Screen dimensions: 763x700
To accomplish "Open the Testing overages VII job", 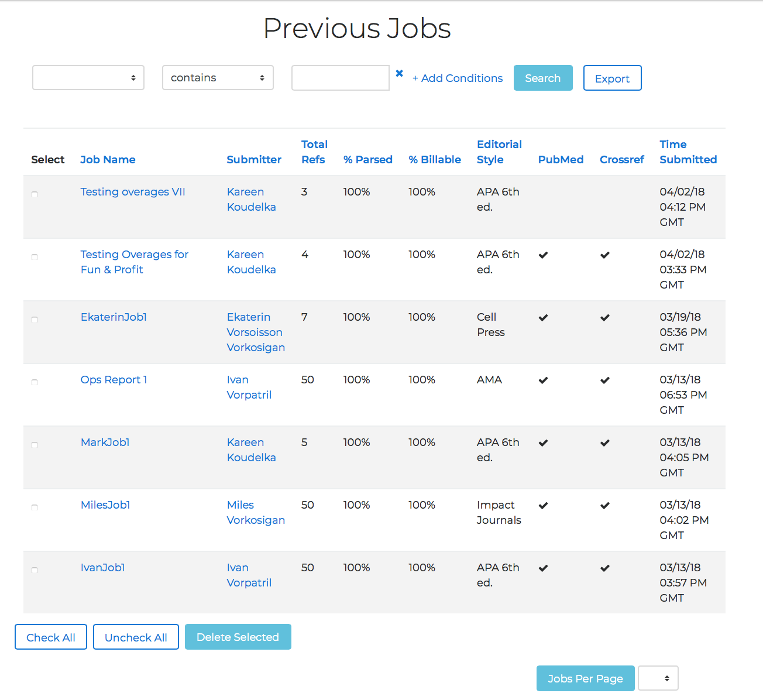I will click(133, 192).
